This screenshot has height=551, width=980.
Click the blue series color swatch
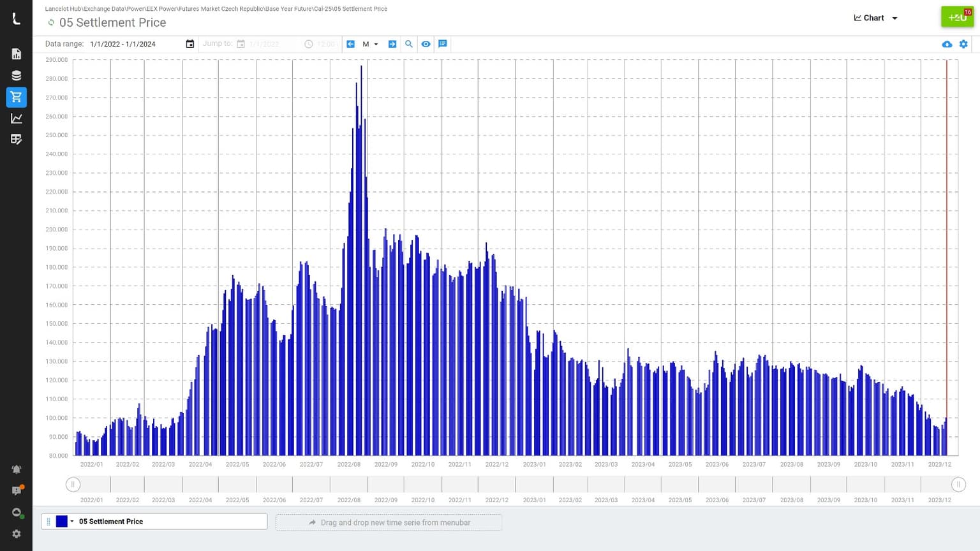(61, 522)
